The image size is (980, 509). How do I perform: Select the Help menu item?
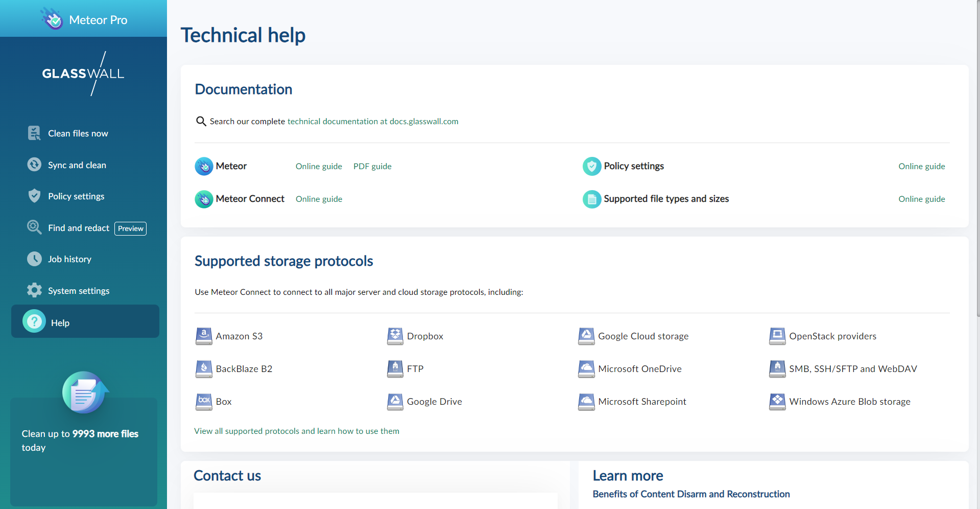pos(85,321)
